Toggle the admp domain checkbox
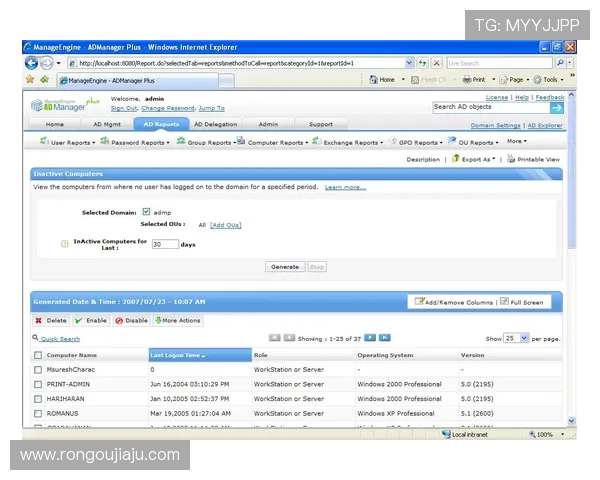 point(146,212)
